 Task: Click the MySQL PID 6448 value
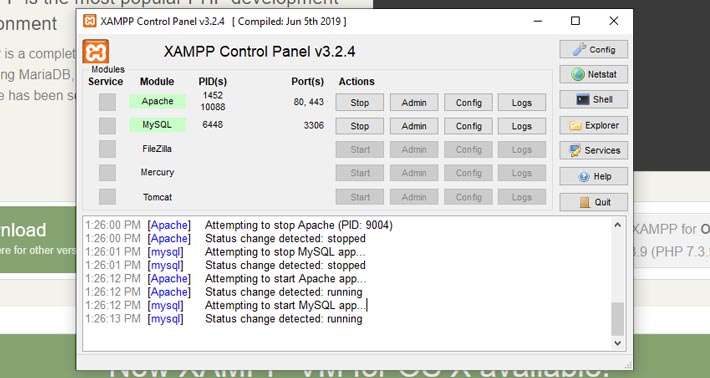coord(213,124)
